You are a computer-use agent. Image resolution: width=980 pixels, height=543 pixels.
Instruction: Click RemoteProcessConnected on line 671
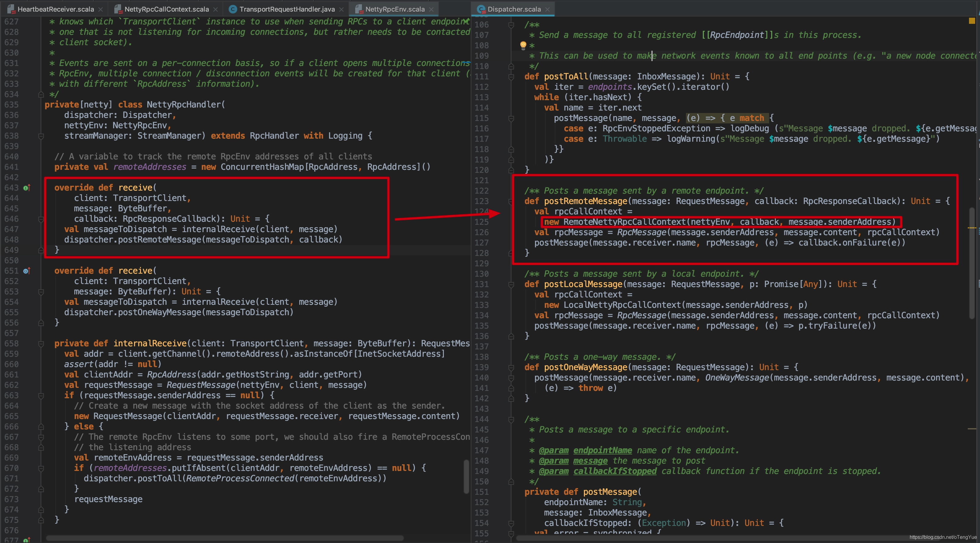coord(240,478)
